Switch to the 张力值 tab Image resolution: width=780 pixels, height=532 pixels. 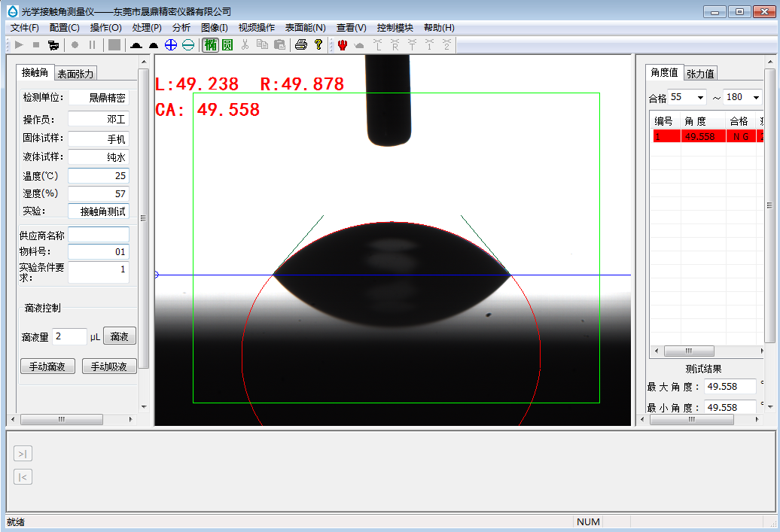[700, 73]
